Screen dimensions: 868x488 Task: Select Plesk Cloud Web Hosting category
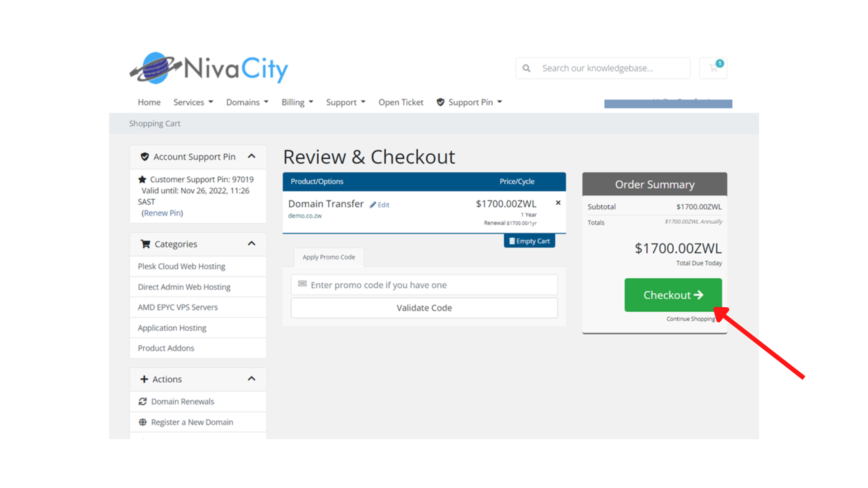pyautogui.click(x=198, y=267)
